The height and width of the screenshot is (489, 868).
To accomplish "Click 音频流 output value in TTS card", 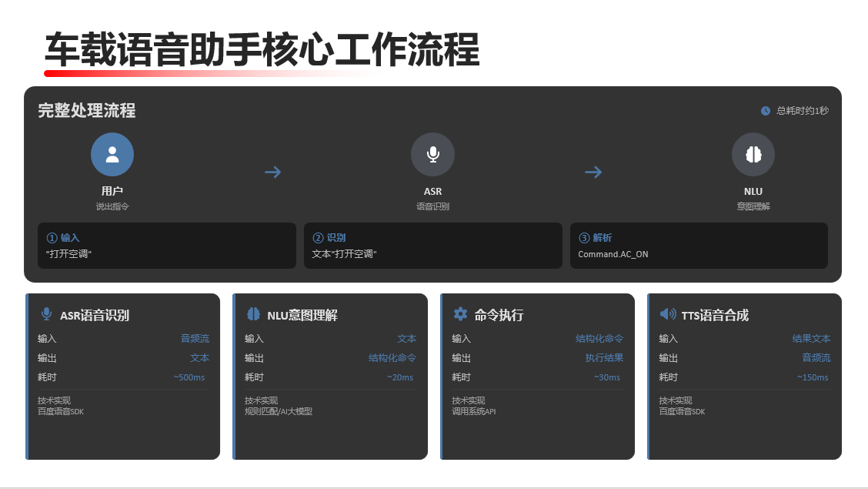I will pos(816,358).
